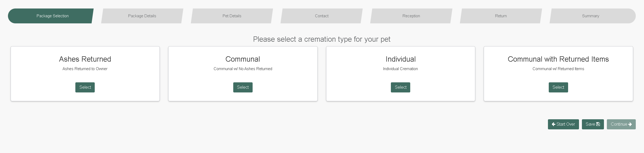
Task: Click the 'Please select a cremation type' heading
Action: click(x=322, y=39)
